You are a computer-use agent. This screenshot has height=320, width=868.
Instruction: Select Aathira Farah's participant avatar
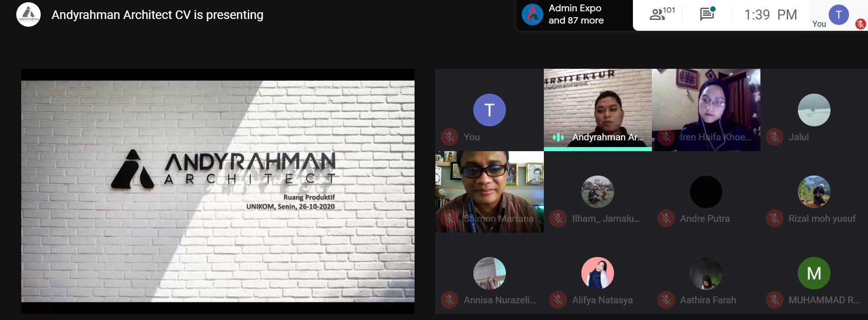[706, 273]
